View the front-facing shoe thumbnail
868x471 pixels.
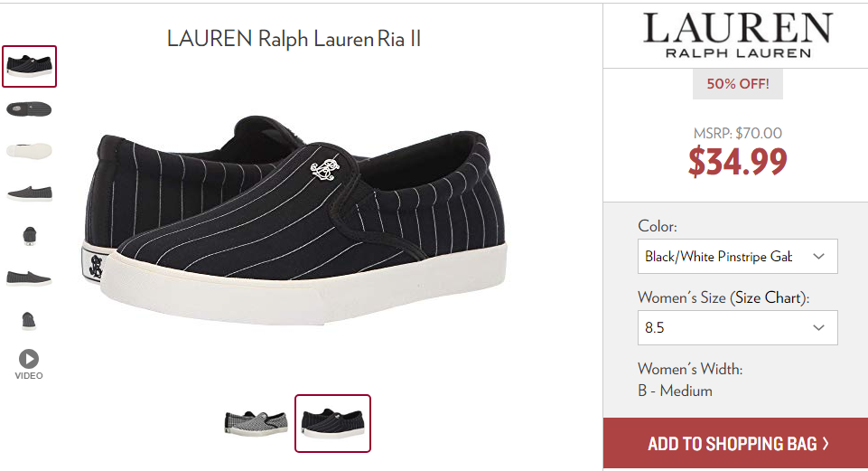click(29, 235)
